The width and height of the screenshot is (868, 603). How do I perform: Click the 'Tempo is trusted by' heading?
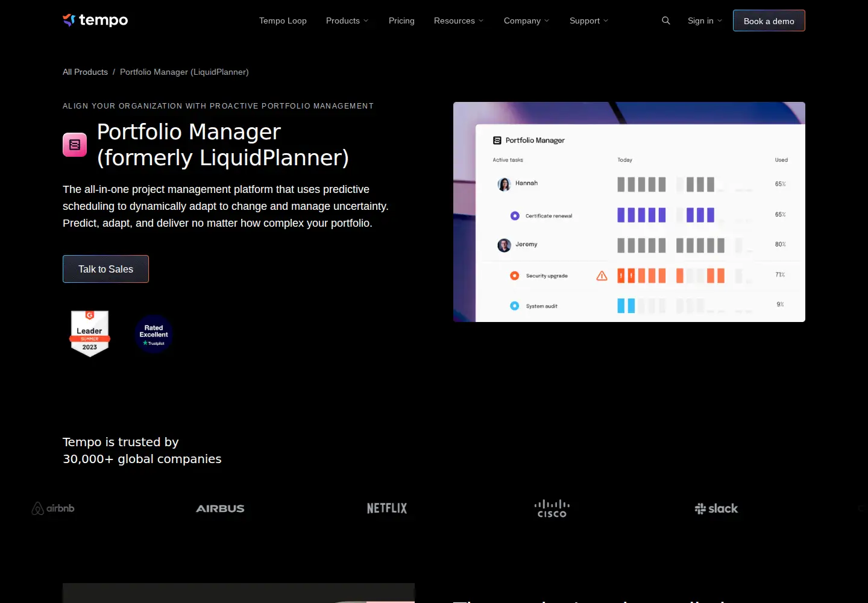[x=121, y=442]
